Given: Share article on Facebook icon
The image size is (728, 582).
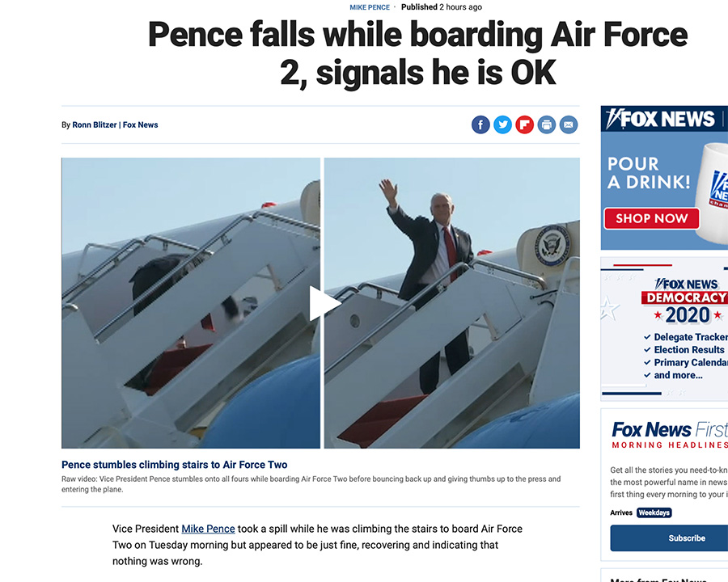Looking at the screenshot, I should [480, 124].
